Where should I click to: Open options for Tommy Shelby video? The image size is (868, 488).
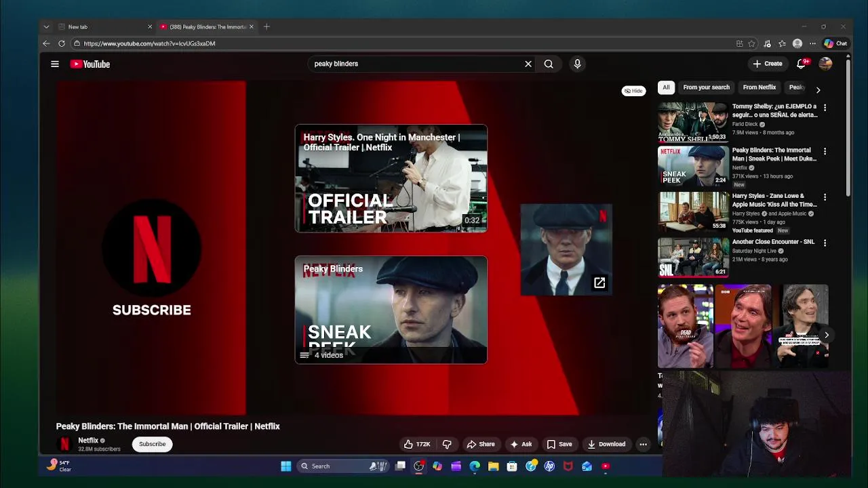825,108
